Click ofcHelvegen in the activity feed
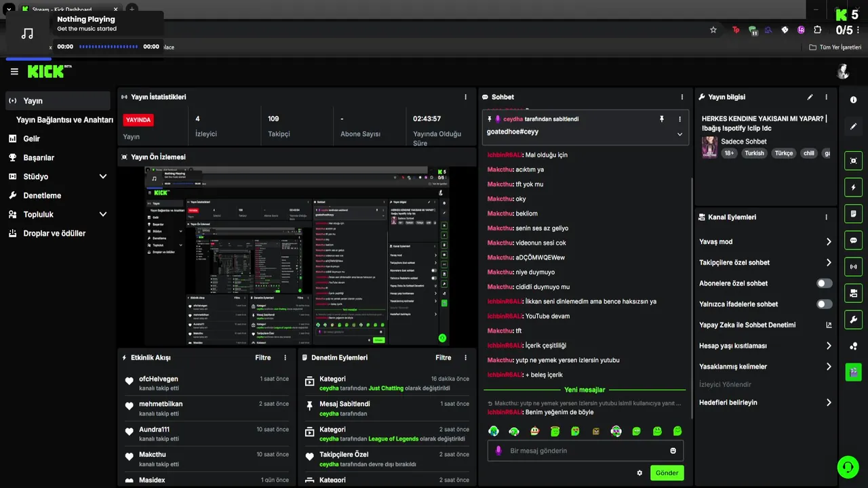 [x=159, y=379]
